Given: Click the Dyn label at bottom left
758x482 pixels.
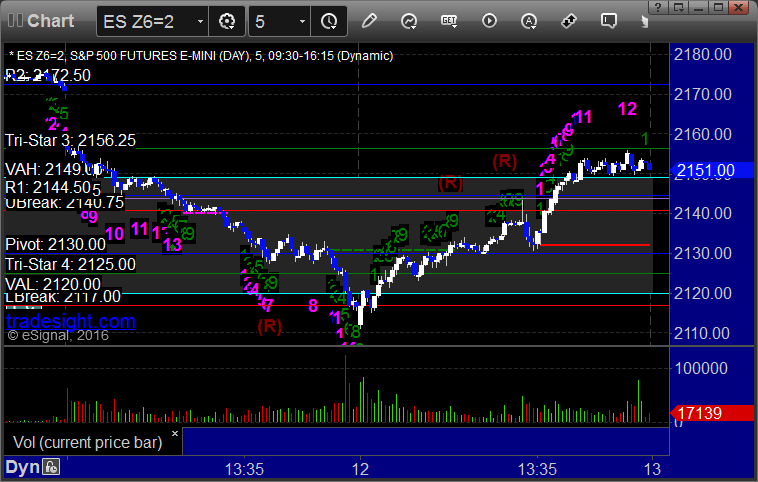Looking at the screenshot, I should (22, 467).
